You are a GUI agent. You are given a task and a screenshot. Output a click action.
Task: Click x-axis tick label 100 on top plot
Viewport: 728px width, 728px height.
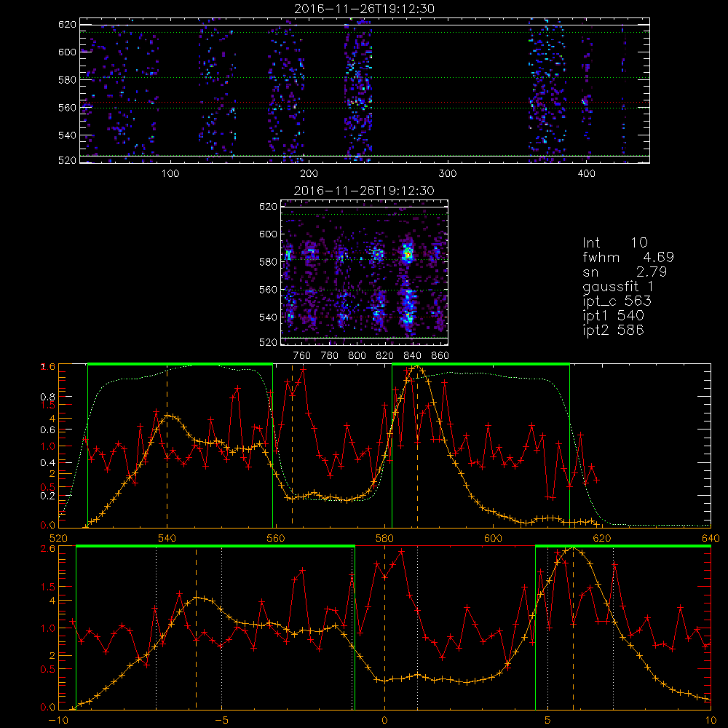tap(170, 174)
